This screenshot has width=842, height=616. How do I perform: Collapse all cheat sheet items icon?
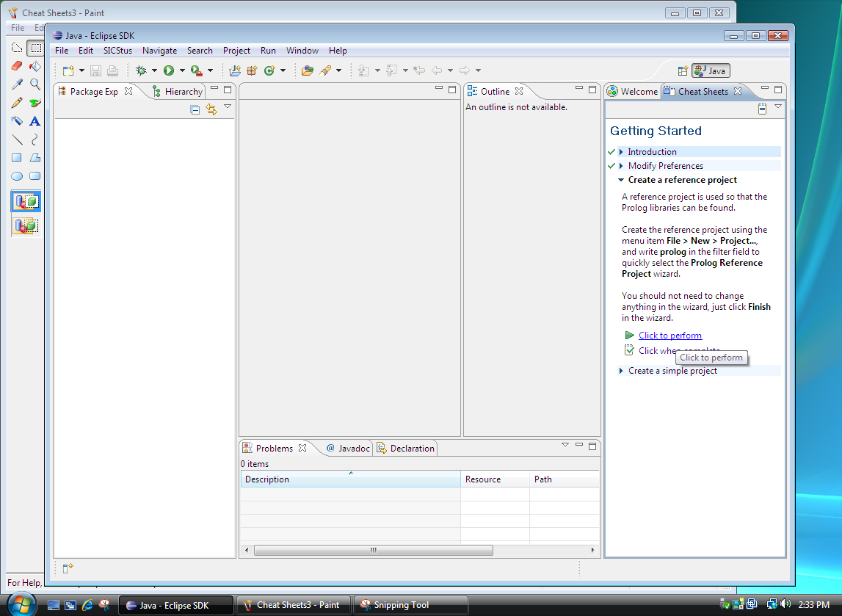[762, 109]
